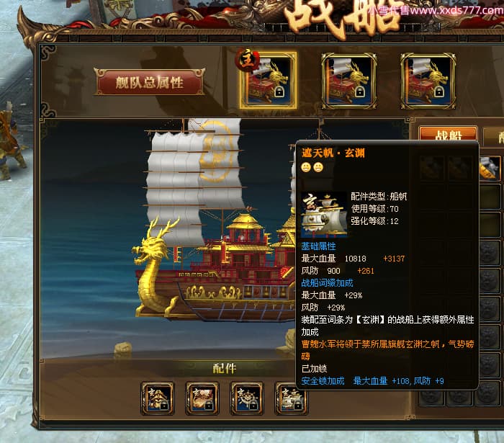Click the first smiley face icon in the tooltip
This screenshot has height=443, width=504.
[x=306, y=167]
